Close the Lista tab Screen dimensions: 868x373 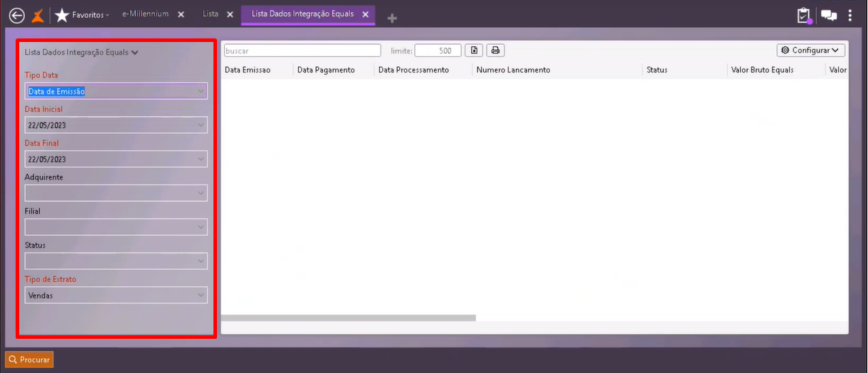point(229,15)
